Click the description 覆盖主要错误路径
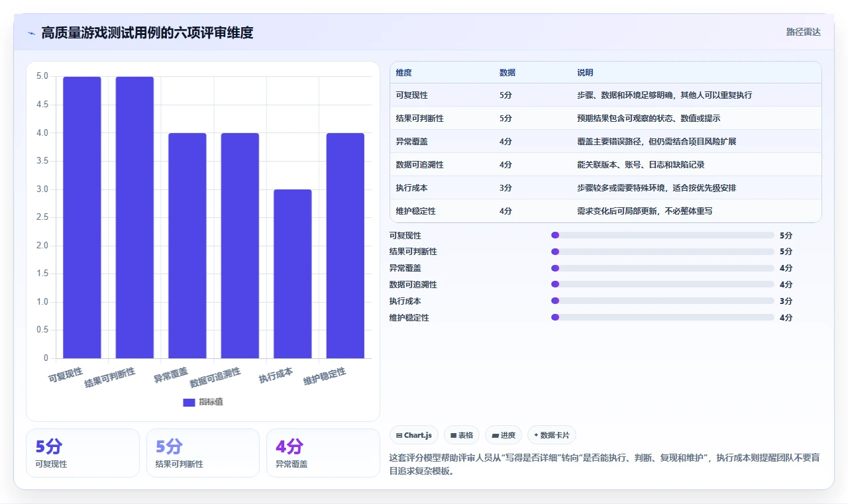The image size is (848, 504). point(657,142)
